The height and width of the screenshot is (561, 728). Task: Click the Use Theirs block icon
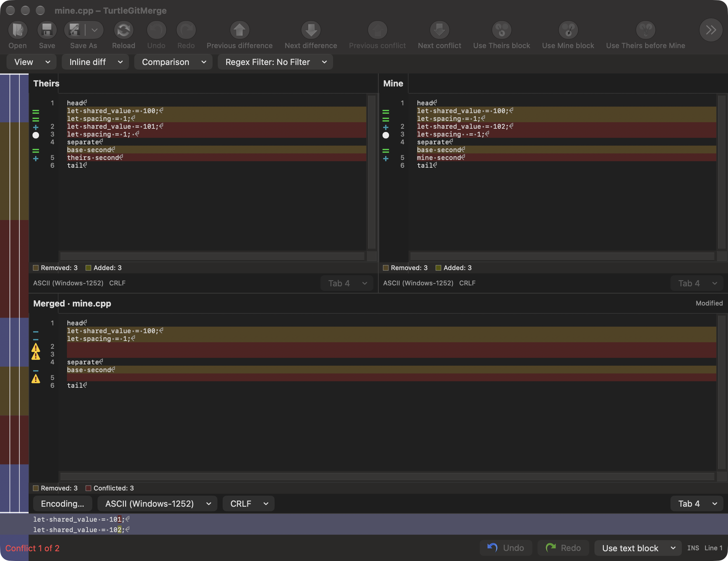tap(502, 30)
